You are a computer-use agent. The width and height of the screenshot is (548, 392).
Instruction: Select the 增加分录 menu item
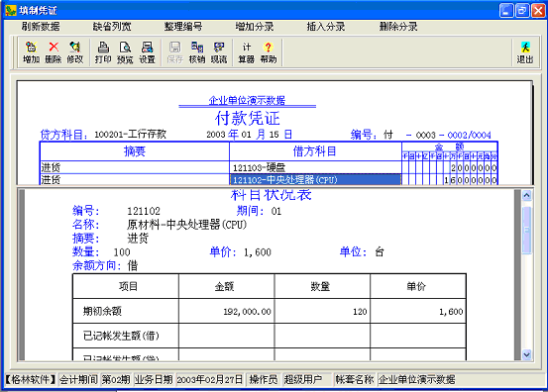[255, 27]
